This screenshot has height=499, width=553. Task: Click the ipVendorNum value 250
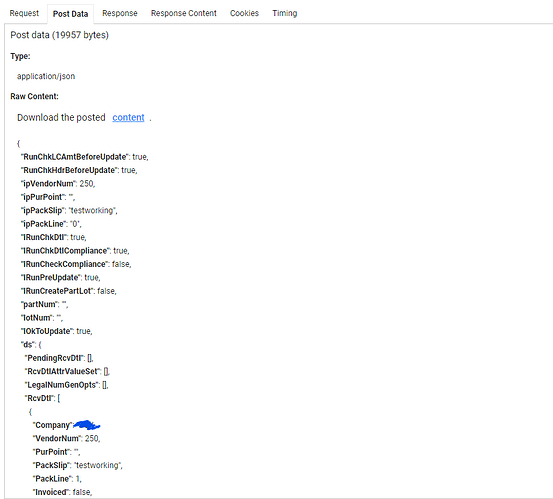87,184
